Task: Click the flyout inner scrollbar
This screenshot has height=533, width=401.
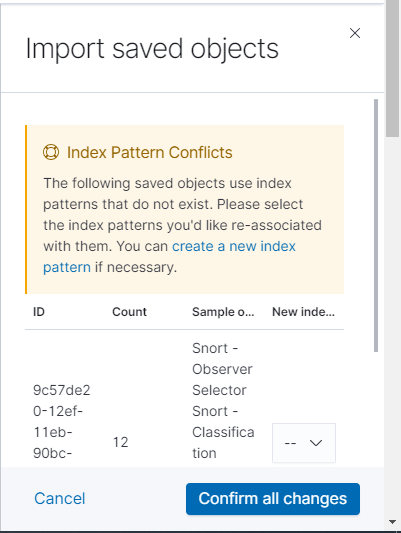Action: coord(376,225)
